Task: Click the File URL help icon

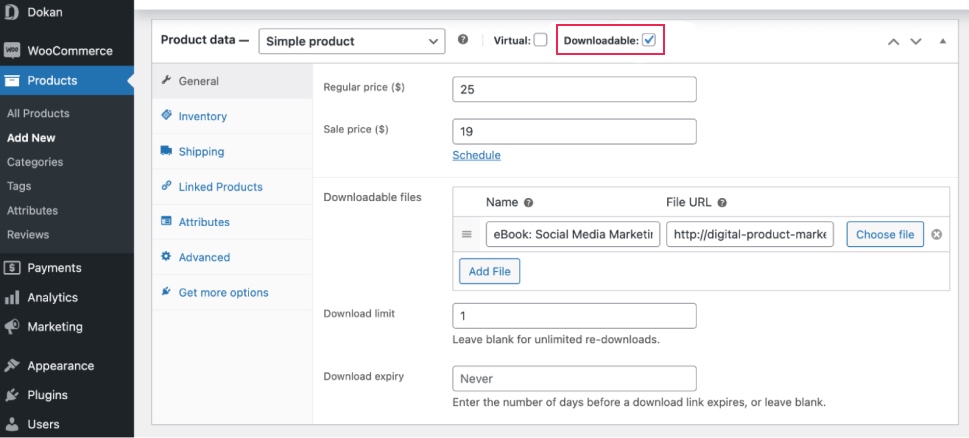Action: [x=721, y=202]
